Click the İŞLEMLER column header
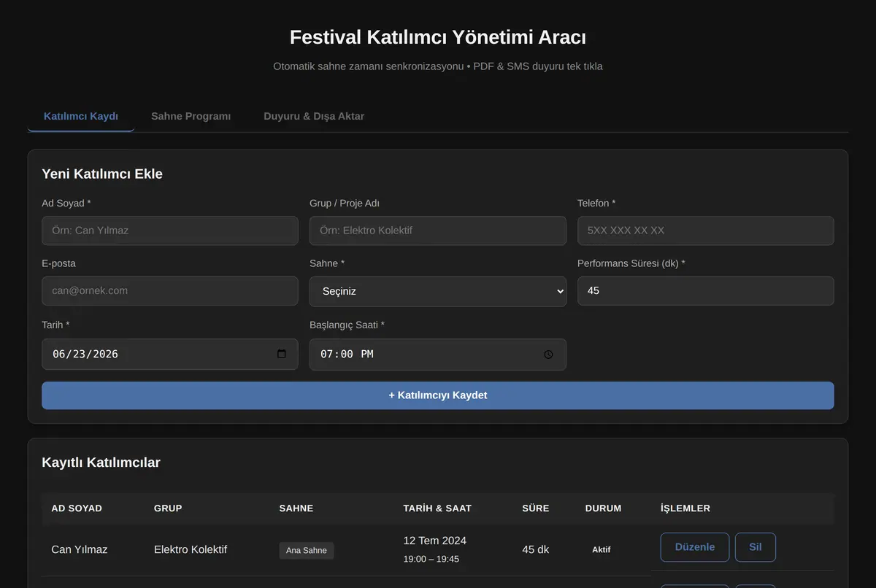The width and height of the screenshot is (876, 588). click(x=685, y=508)
